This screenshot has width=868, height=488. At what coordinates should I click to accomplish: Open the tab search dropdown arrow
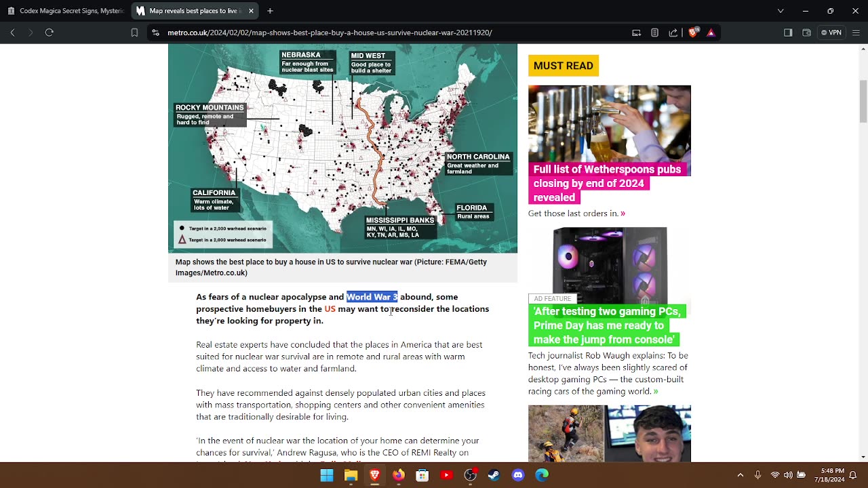(781, 11)
